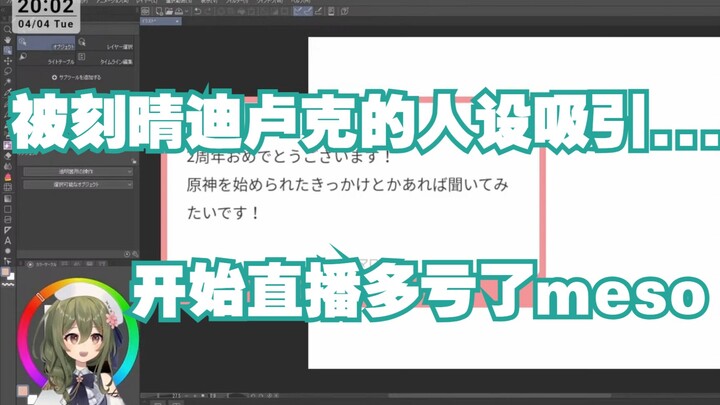Click the icon right of snap toggles
Screen dimensions: 720x405
pyautogui.click(x=331, y=11)
